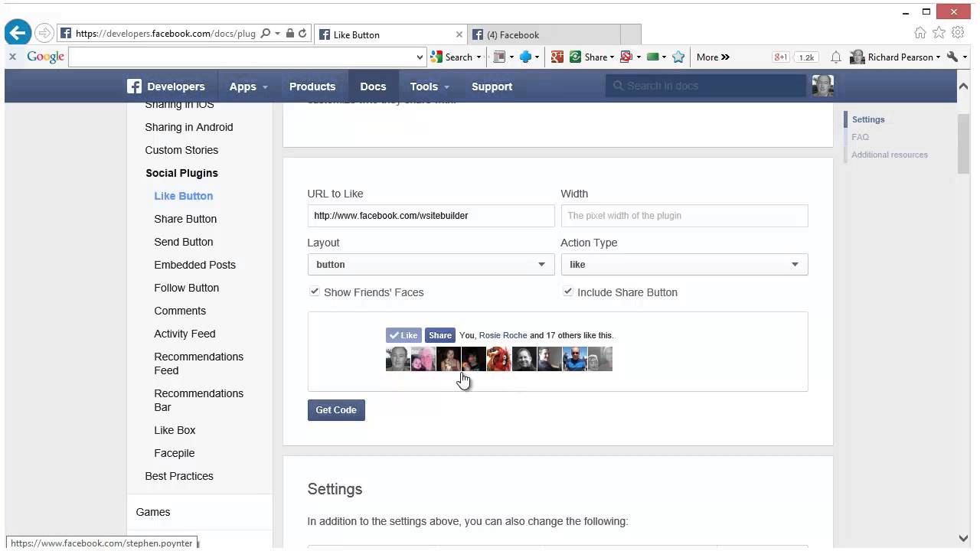The height and width of the screenshot is (551, 980).
Task: Open Activity Feed in the sidebar
Action: point(185,334)
